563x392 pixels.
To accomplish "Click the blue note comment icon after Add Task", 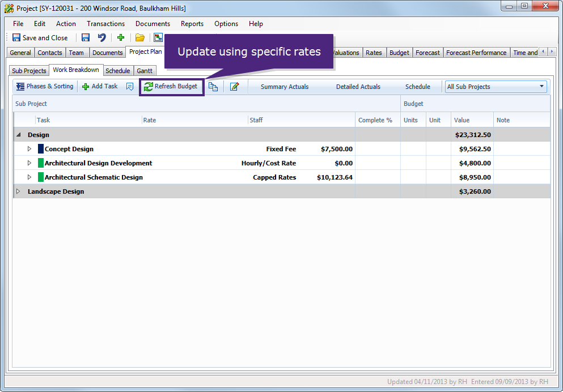I will coord(130,87).
